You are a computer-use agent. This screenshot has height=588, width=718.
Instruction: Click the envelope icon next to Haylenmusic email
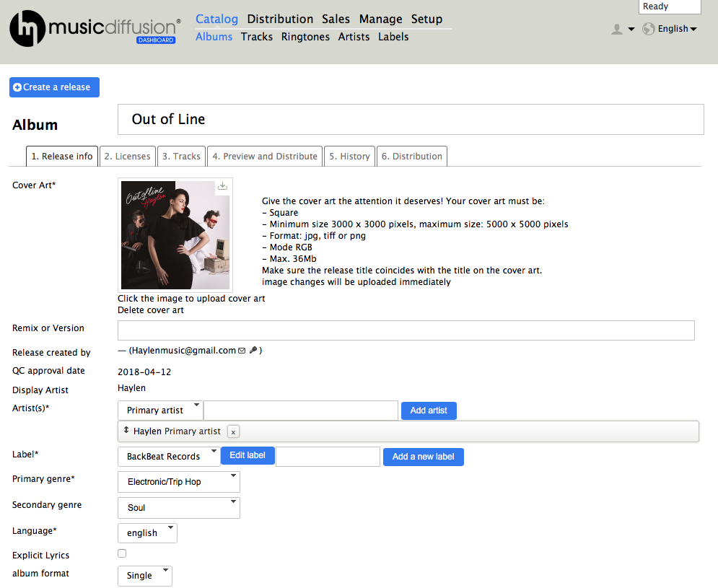241,350
